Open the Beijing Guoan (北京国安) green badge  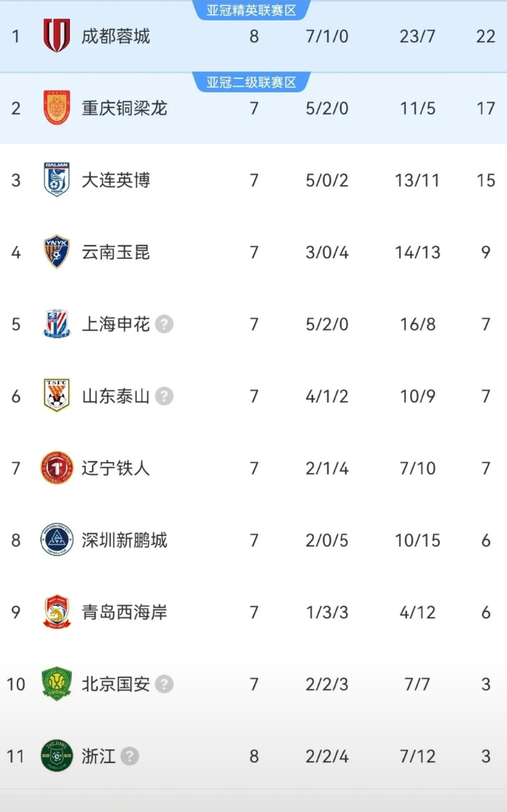(x=57, y=684)
